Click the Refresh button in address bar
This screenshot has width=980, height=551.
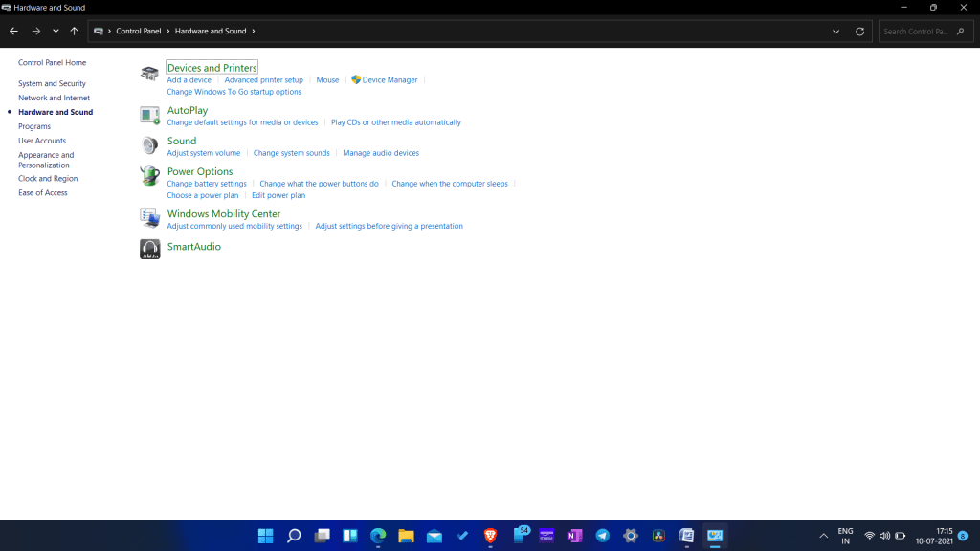[859, 31]
